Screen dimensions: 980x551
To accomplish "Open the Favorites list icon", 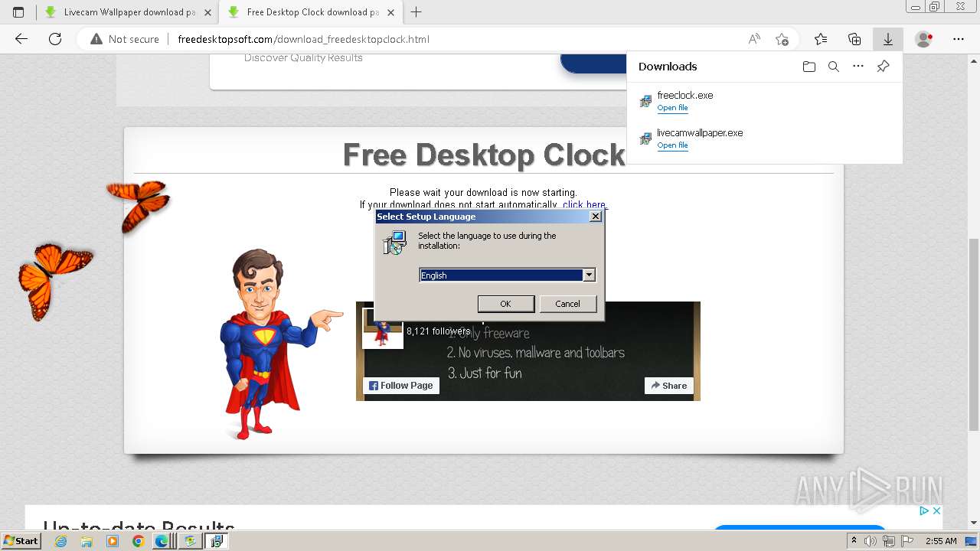I will (x=821, y=39).
